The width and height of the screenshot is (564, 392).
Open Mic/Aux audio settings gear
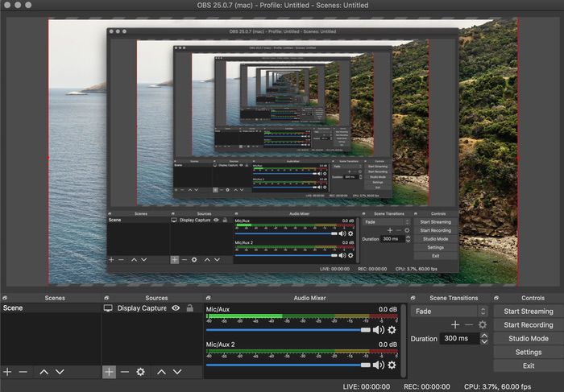pyautogui.click(x=392, y=330)
